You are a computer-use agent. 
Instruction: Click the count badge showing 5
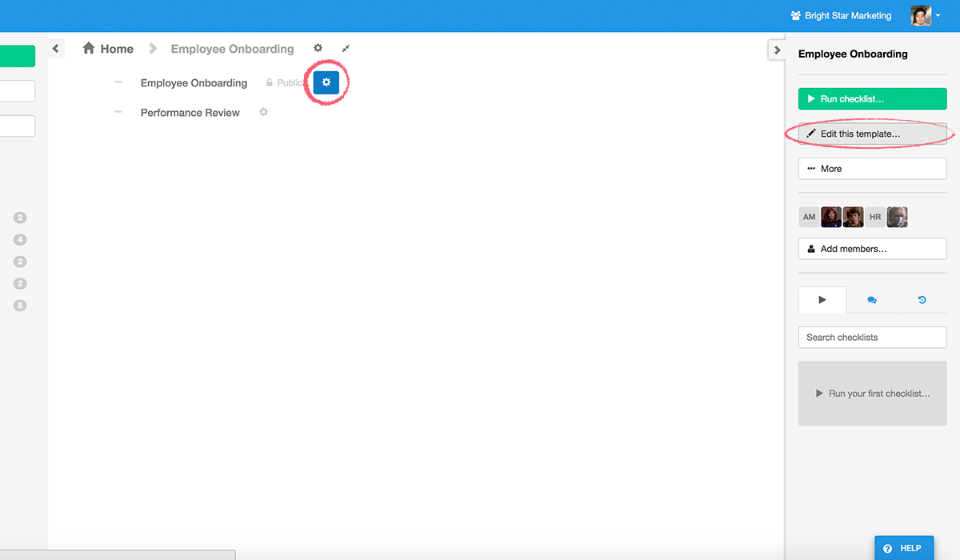click(x=20, y=305)
